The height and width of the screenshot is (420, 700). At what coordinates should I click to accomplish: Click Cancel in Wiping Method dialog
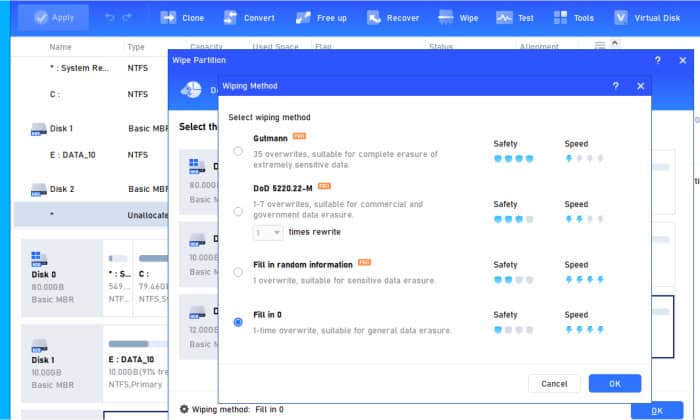tap(554, 383)
